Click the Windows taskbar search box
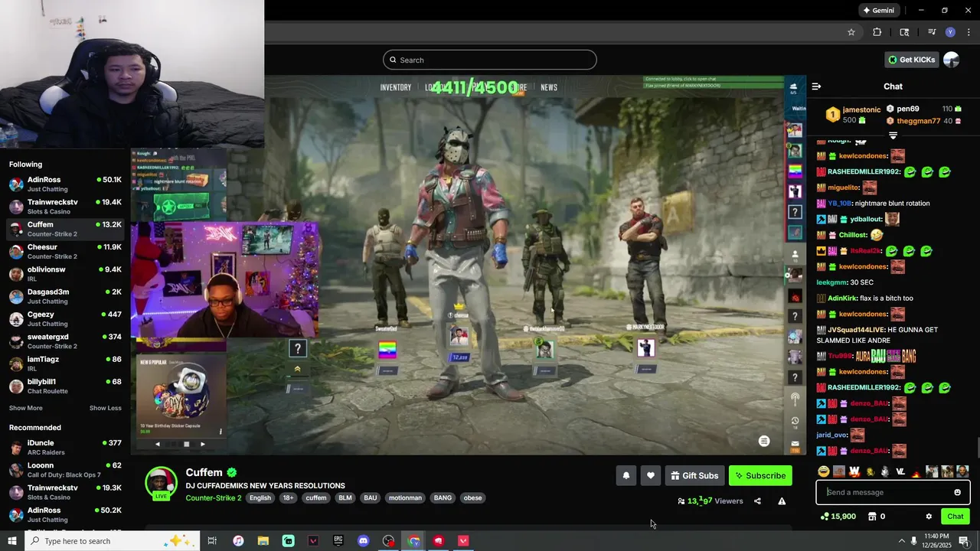 click(x=112, y=541)
